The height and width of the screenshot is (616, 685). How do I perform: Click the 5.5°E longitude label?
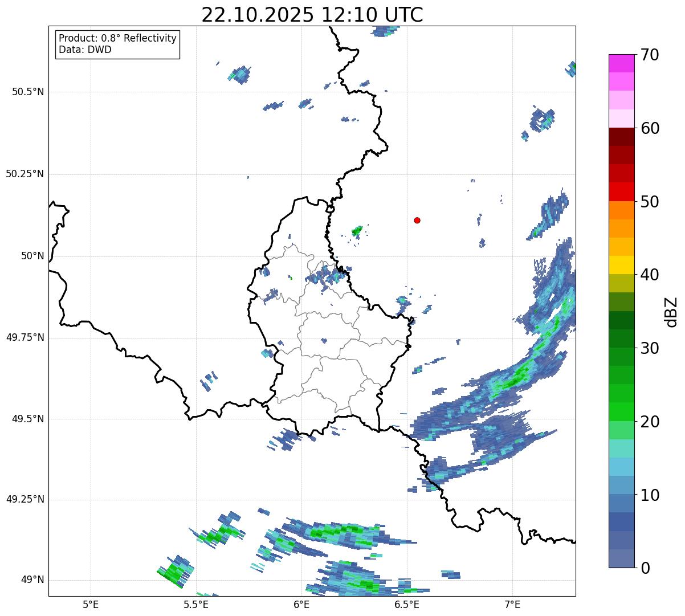pyautogui.click(x=196, y=604)
